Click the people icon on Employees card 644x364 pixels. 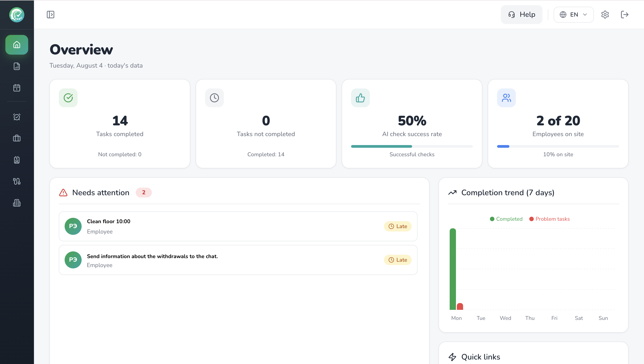[x=506, y=98]
